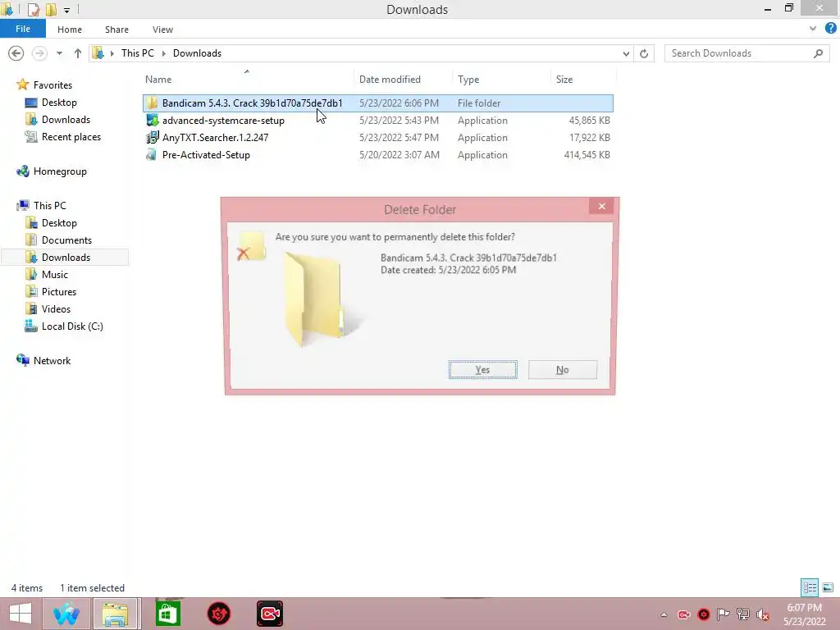840x630 pixels.
Task: Close the Delete Folder dialog
Action: click(x=601, y=206)
